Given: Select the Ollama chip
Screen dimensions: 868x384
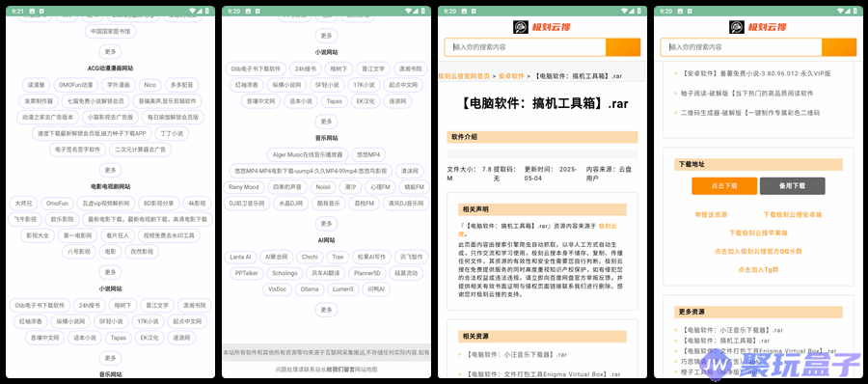Looking at the screenshot, I should point(310,289).
